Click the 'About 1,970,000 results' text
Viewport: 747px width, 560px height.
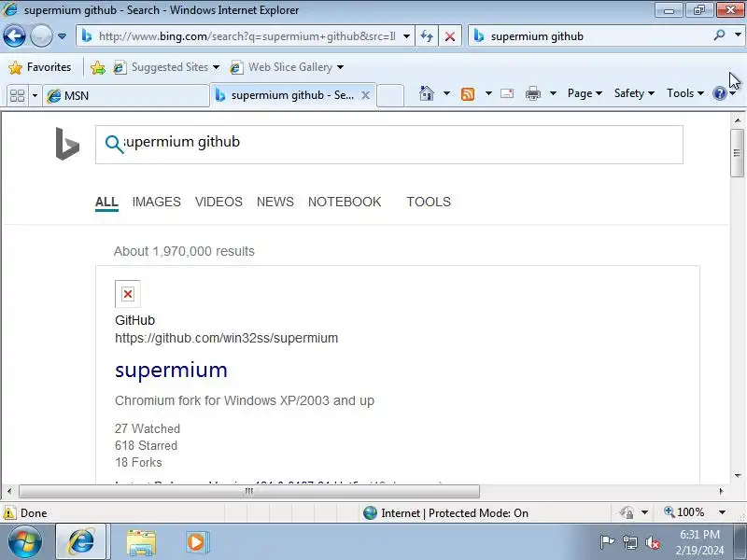(x=184, y=251)
